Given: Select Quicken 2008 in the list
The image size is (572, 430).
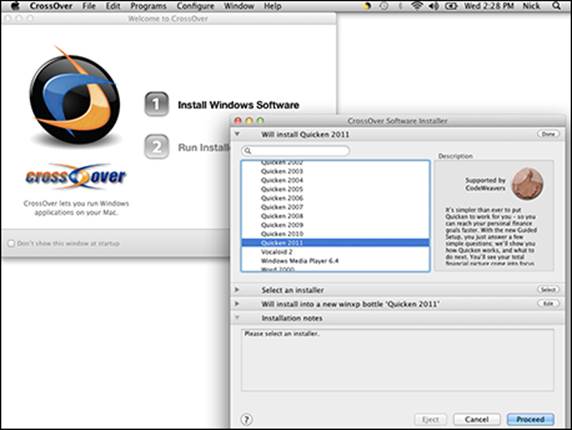Looking at the screenshot, I should click(335, 216).
